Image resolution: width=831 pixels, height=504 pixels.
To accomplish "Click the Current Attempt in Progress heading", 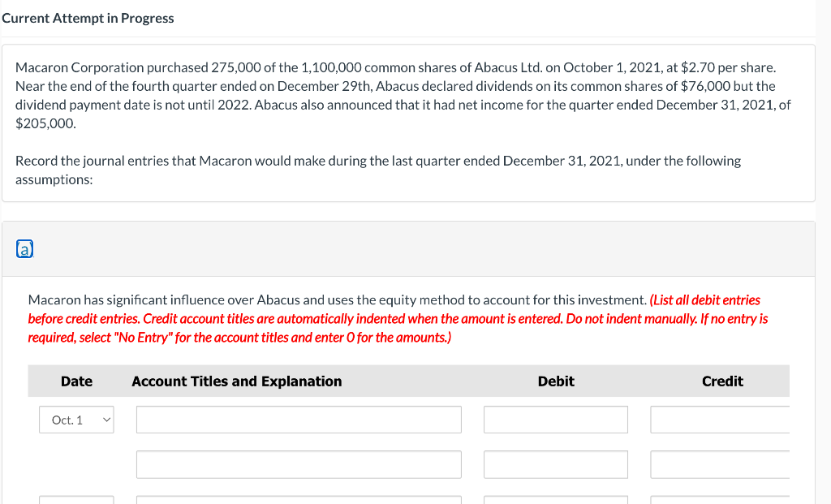I will (88, 18).
